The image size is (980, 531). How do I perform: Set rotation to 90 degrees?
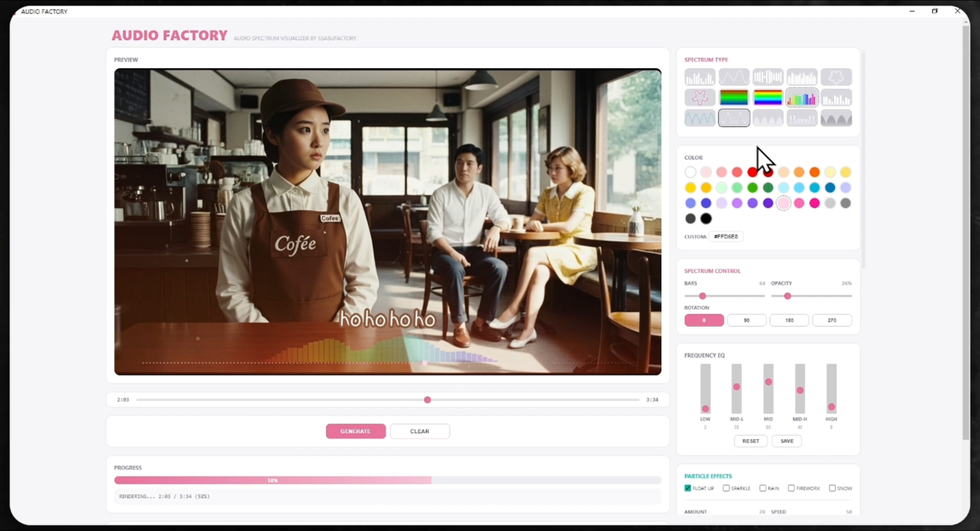coord(746,320)
